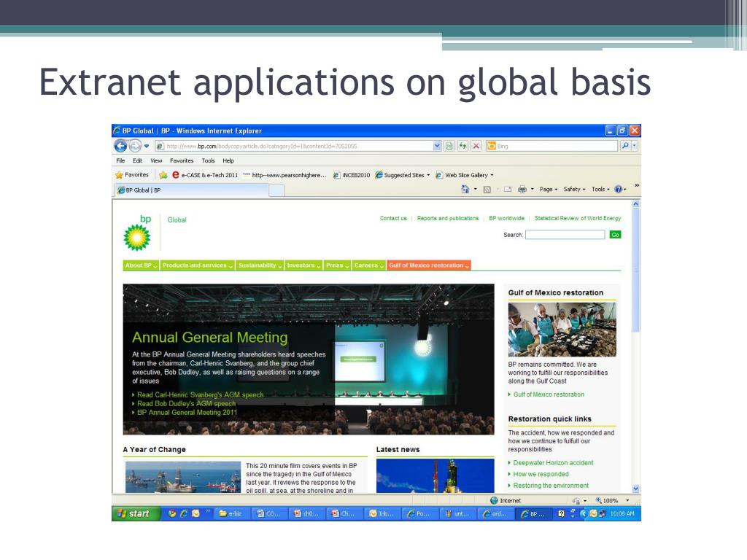Open e-CASE & e-Tech 2011 favorite
The height and width of the screenshot is (560, 747).
tap(205, 175)
